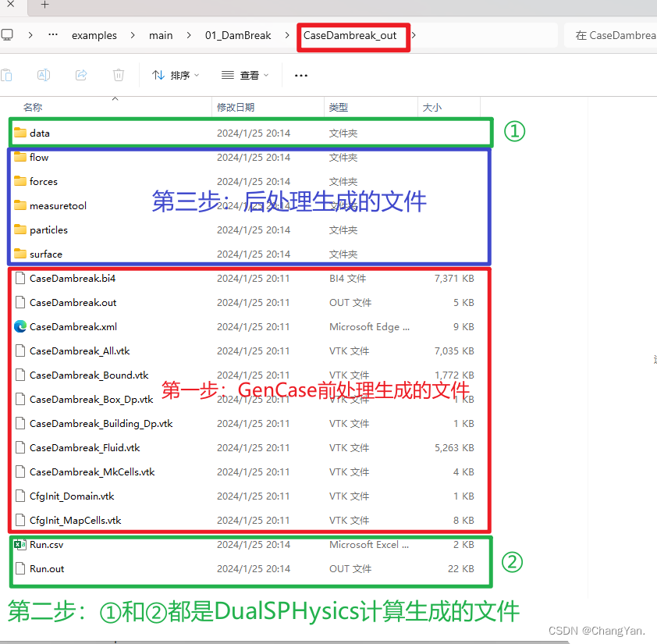Open a new tab with plus button
The width and height of the screenshot is (657, 644).
pos(44,5)
